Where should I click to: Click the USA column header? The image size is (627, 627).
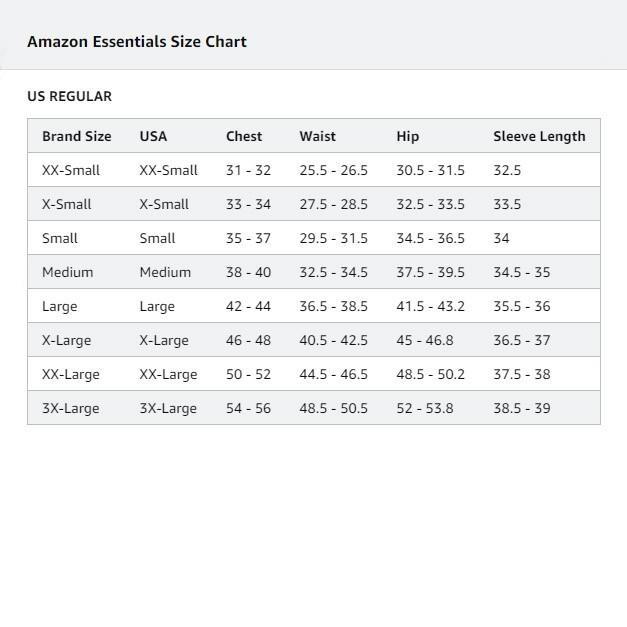coord(153,136)
